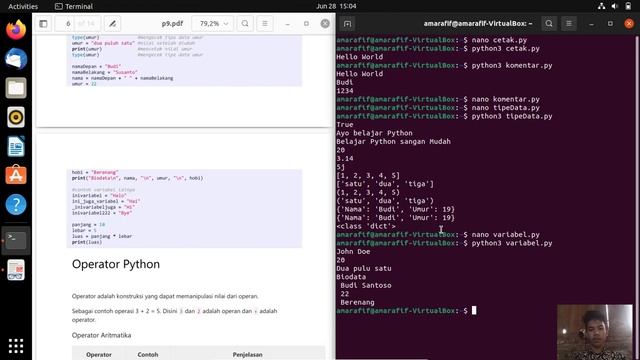Click the page number field showing 6
The image size is (640, 360).
click(x=68, y=24)
